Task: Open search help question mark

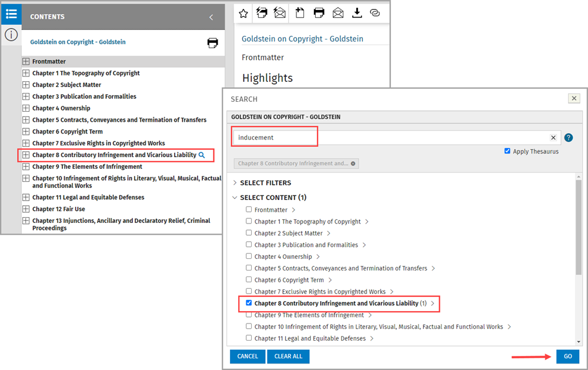Action: (x=569, y=138)
